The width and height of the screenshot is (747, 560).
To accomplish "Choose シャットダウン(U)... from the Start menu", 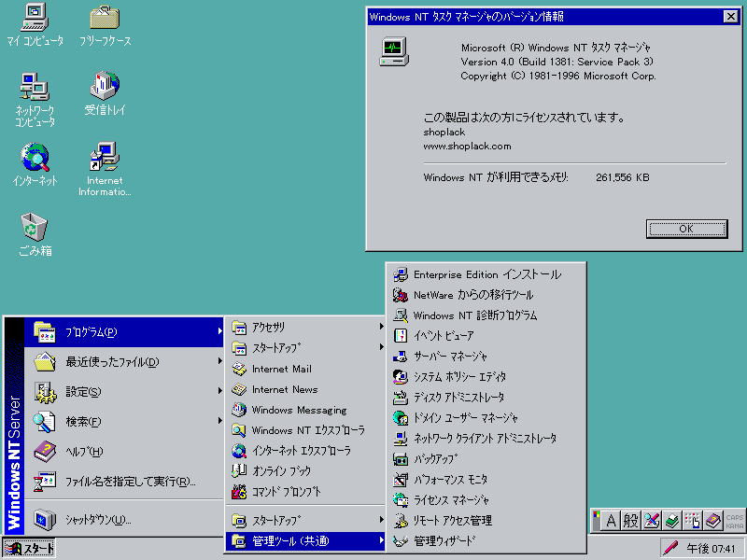I will click(124, 520).
